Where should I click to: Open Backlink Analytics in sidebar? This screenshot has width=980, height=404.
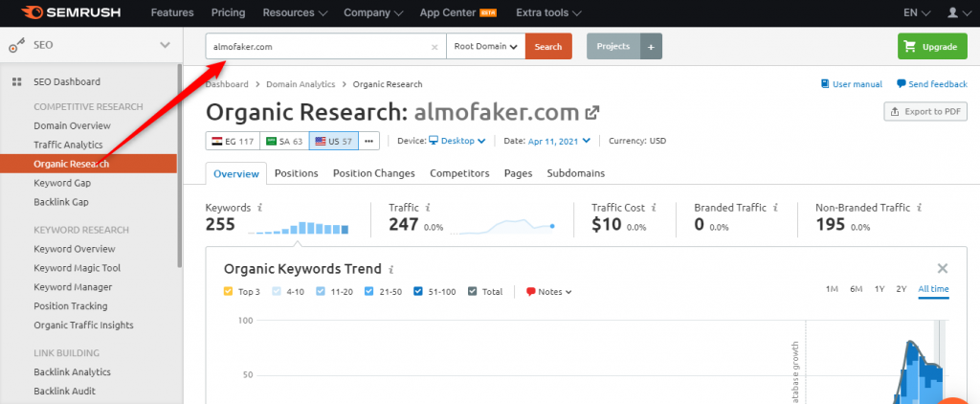coord(72,372)
